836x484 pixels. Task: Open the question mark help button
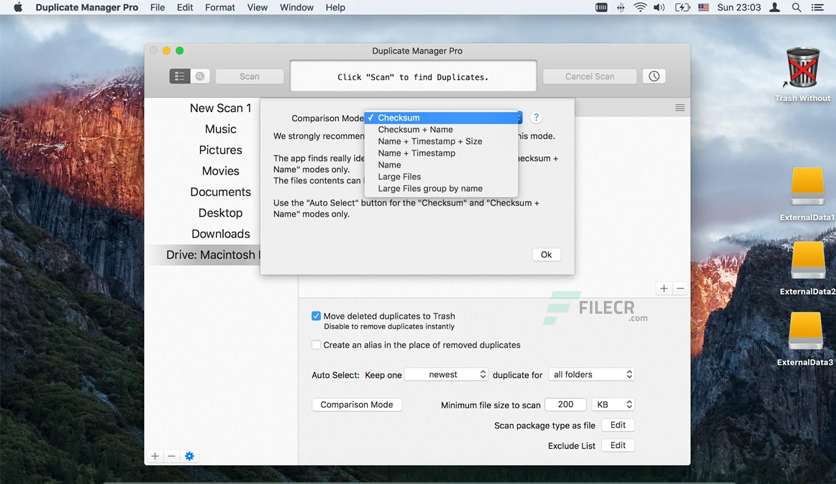tap(536, 117)
